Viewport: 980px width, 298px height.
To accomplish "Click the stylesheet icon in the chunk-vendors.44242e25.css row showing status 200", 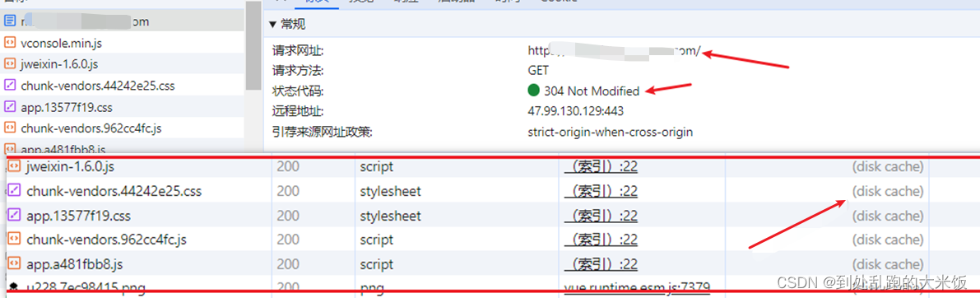I will [15, 191].
